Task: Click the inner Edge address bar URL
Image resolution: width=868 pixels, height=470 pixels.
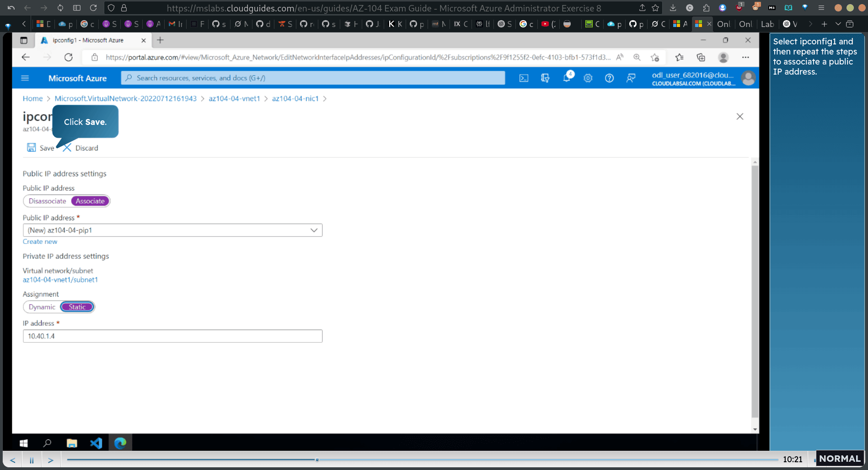Action: (x=358, y=57)
